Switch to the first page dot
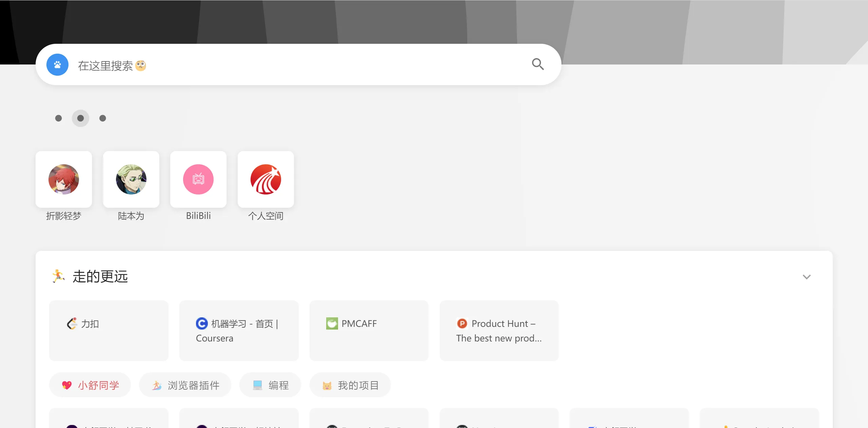The height and width of the screenshot is (428, 868). tap(58, 118)
